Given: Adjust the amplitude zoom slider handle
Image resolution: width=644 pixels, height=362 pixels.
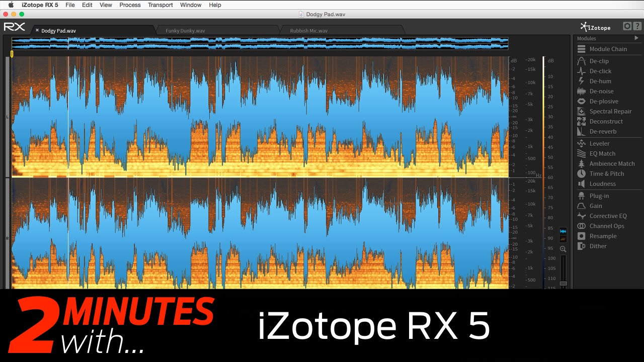Looking at the screenshot, I should point(563,284).
